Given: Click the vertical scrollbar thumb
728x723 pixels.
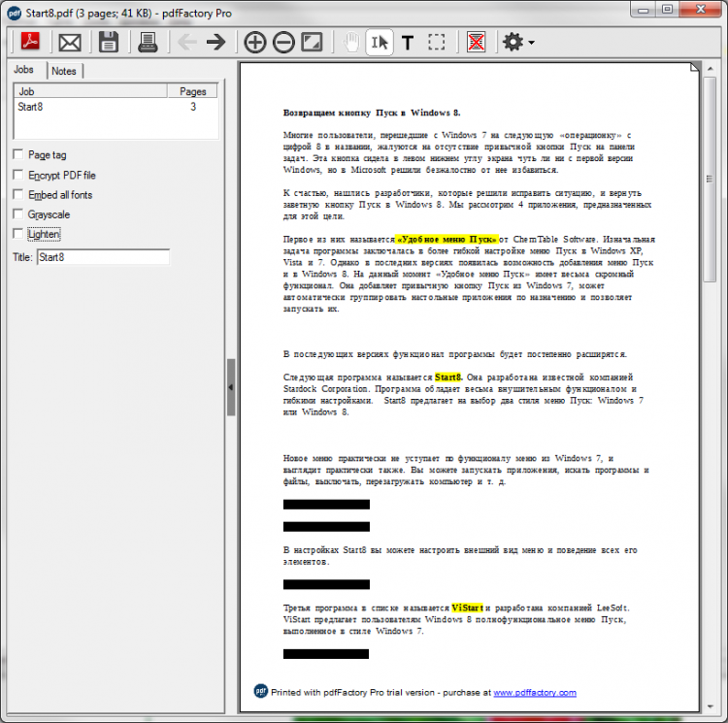Looking at the screenshot, I should coord(709,180).
